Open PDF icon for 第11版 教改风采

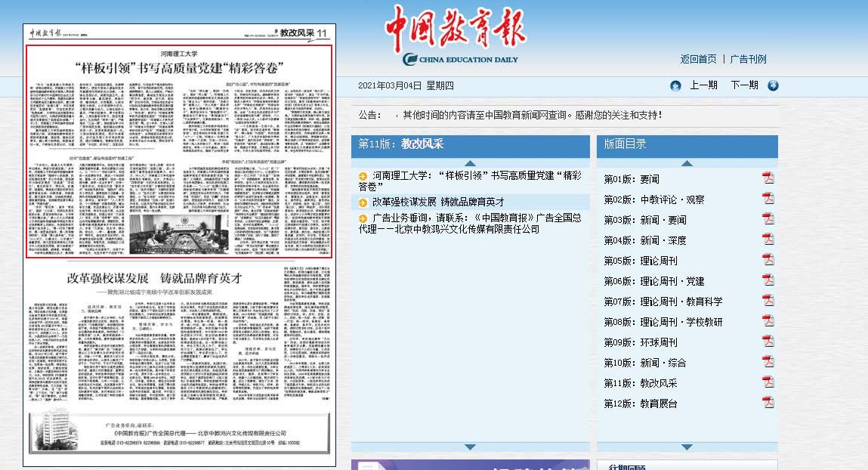768,382
